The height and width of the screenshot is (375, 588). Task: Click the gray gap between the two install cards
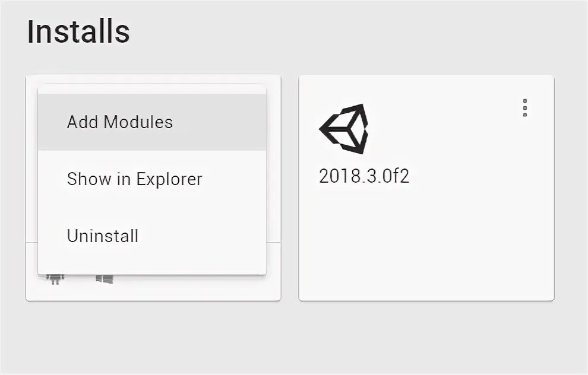point(290,190)
